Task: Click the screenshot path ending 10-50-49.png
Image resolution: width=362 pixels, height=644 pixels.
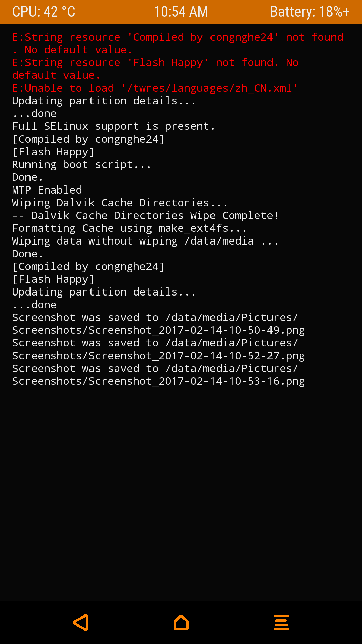Action: click(x=158, y=330)
